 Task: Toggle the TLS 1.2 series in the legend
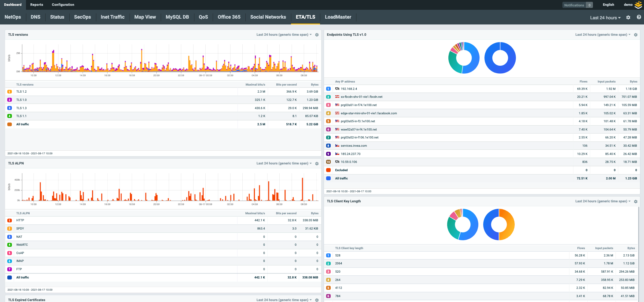pos(22,91)
